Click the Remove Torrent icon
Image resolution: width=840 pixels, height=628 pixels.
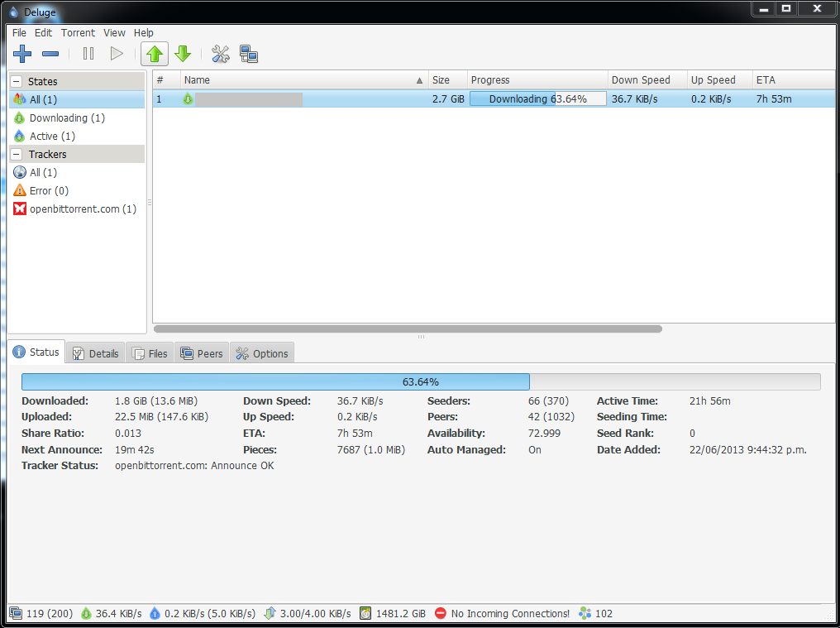tap(50, 53)
